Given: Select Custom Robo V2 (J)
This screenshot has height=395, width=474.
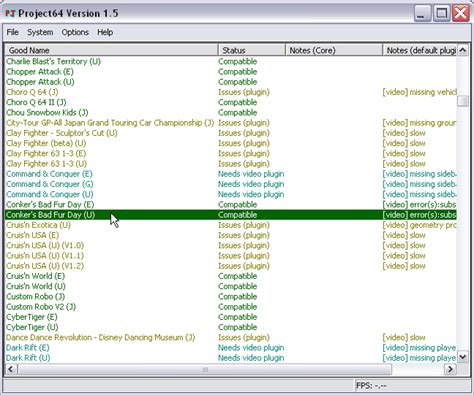Looking at the screenshot, I should (x=41, y=307).
